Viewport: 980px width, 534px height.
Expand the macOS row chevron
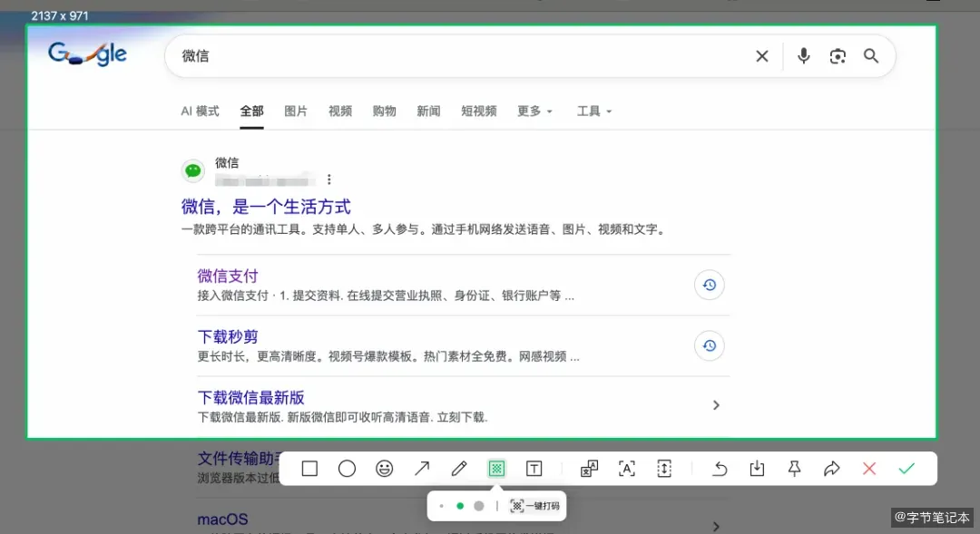click(x=716, y=527)
